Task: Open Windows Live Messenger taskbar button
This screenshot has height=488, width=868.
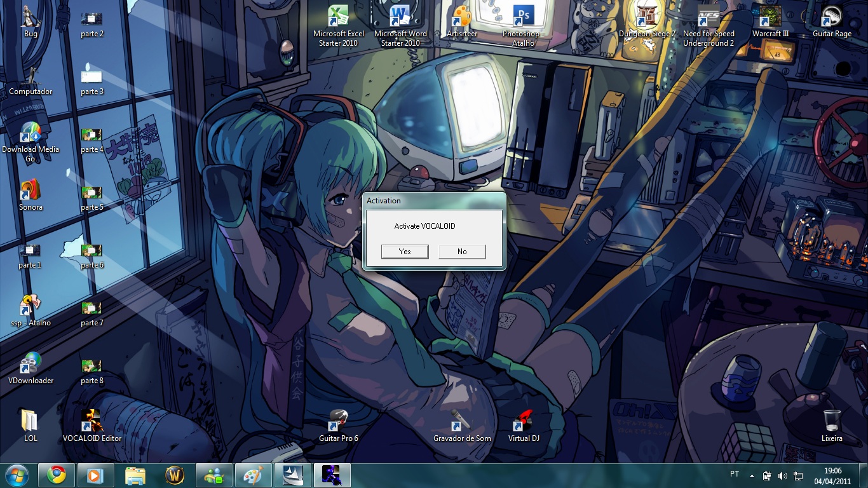Action: tap(214, 475)
